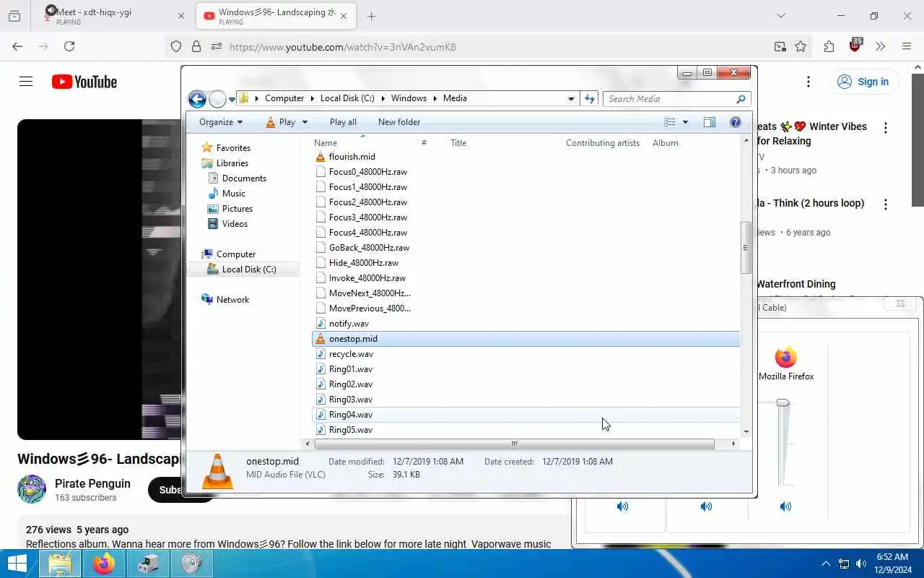Click the system tray volume icon
This screenshot has width=924, height=578.
pyautogui.click(x=860, y=564)
